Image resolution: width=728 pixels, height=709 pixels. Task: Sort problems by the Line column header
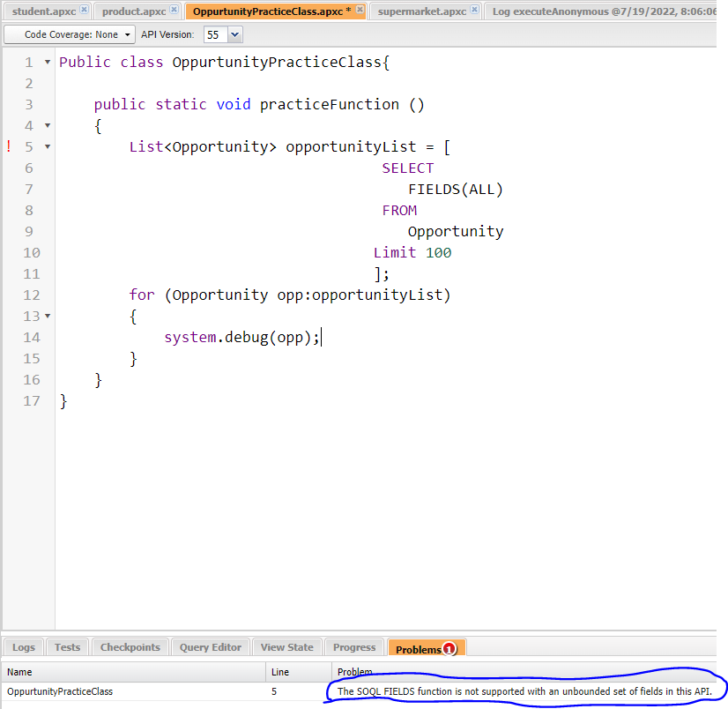(x=298, y=672)
